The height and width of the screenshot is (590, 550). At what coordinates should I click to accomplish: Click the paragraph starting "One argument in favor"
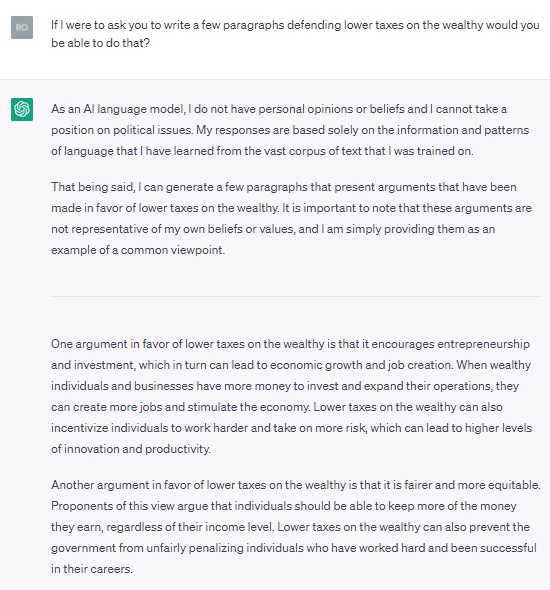point(292,396)
